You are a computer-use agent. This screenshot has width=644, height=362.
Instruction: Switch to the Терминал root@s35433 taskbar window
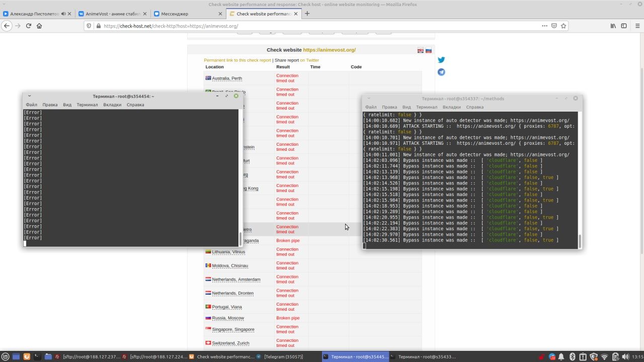click(423, 356)
